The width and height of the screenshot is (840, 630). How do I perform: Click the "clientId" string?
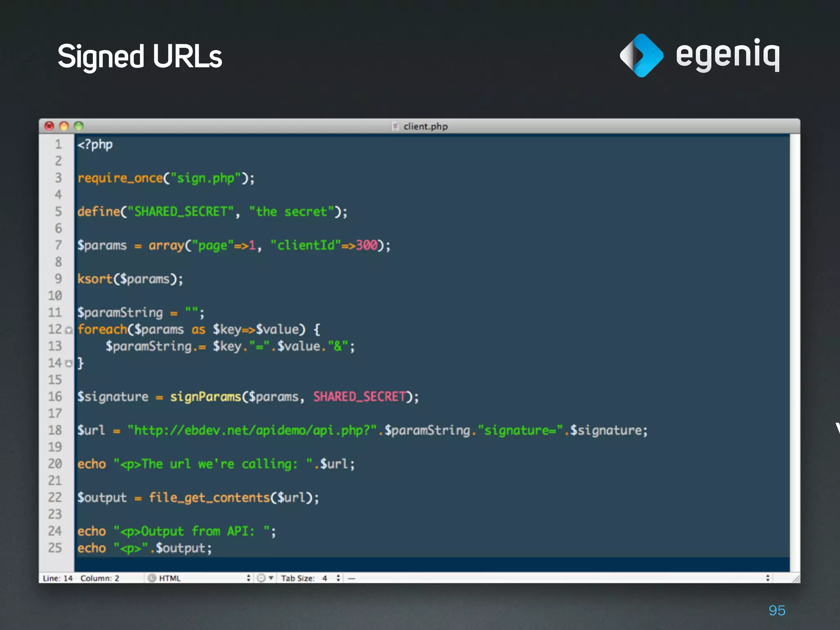click(x=306, y=245)
